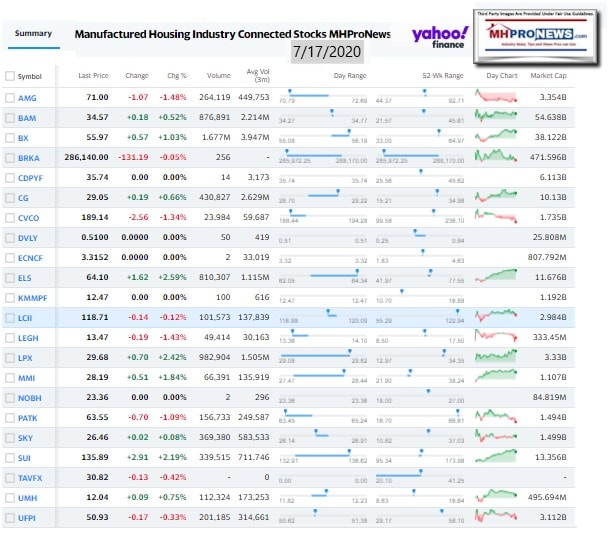Switch to the Summary tab
Image resolution: width=609 pixels, height=539 pixels.
point(33,34)
